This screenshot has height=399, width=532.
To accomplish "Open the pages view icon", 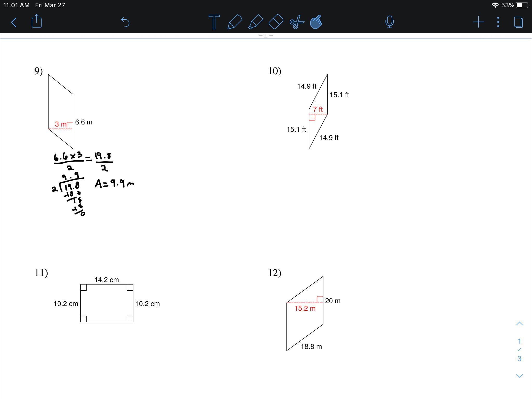I will (x=518, y=22).
